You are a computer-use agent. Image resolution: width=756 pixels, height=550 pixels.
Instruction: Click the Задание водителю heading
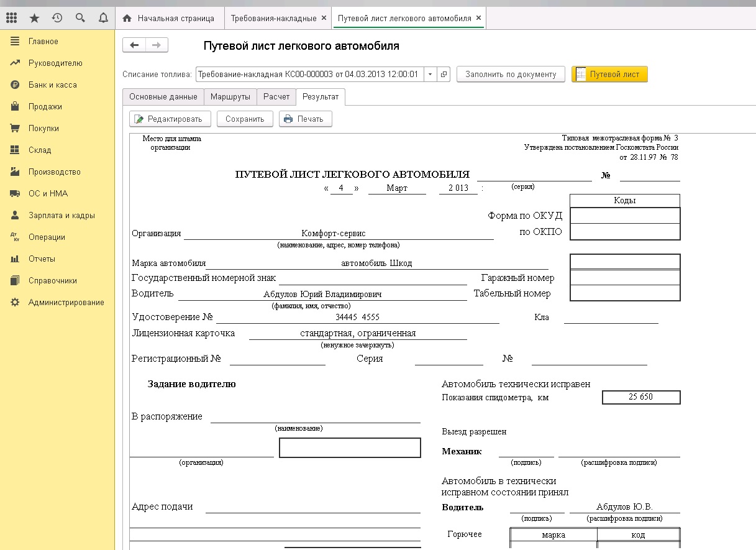192,384
